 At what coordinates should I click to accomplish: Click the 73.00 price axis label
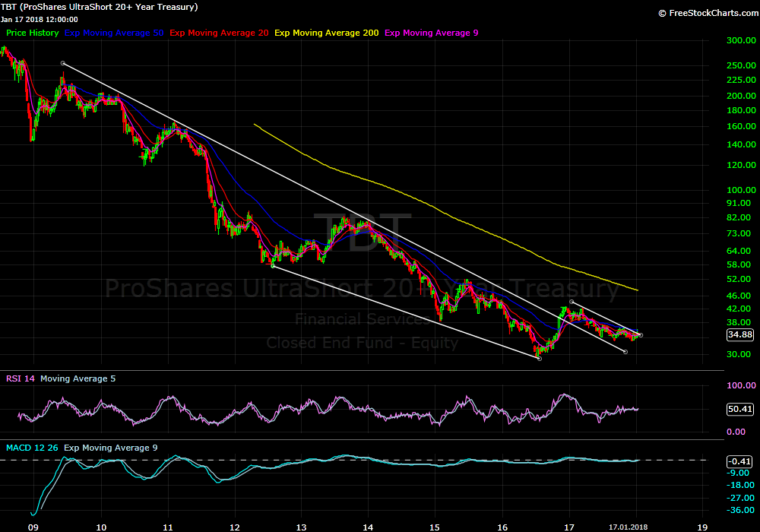pos(739,233)
